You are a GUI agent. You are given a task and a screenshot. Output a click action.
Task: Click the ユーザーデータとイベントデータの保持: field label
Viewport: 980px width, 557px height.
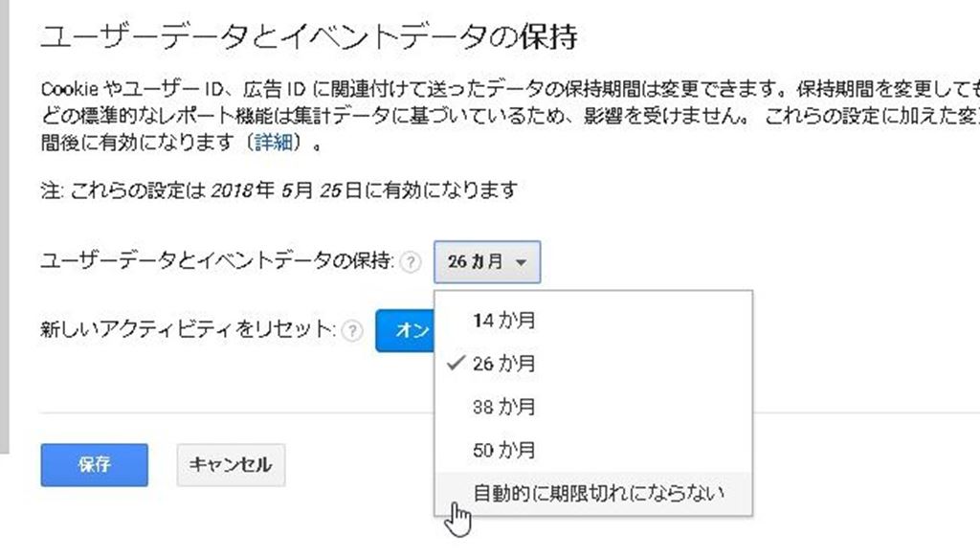(217, 262)
